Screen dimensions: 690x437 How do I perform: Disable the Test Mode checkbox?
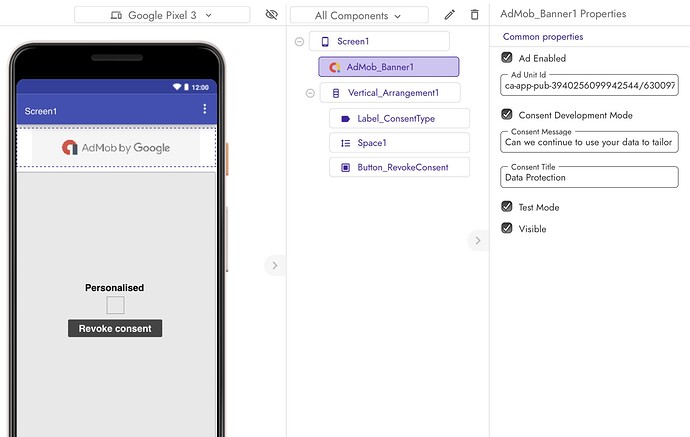click(x=507, y=207)
